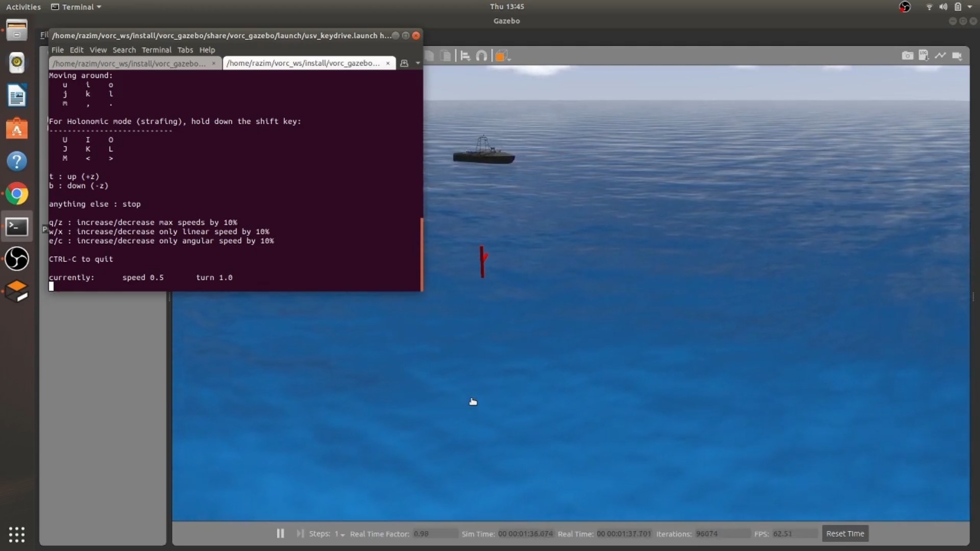Click the paste icon in Gazebo toolbar
The width and height of the screenshot is (980, 551).
[x=445, y=56]
